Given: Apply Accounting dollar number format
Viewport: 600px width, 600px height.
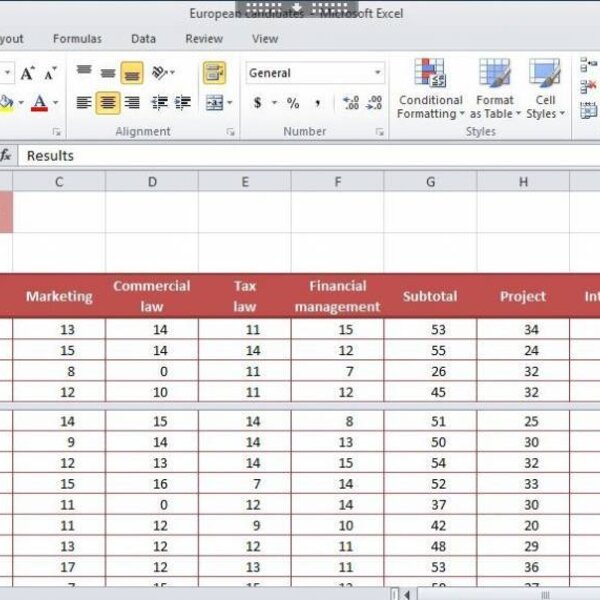Looking at the screenshot, I should click(x=258, y=103).
